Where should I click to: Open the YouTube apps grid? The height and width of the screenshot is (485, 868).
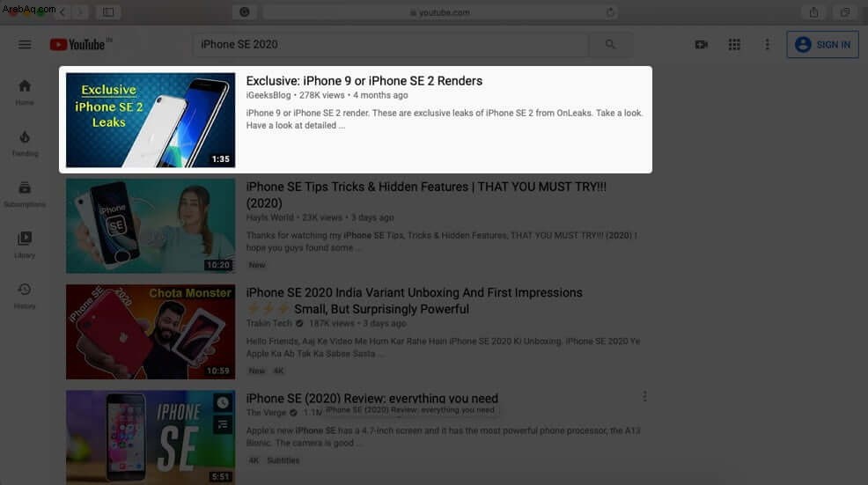734,44
